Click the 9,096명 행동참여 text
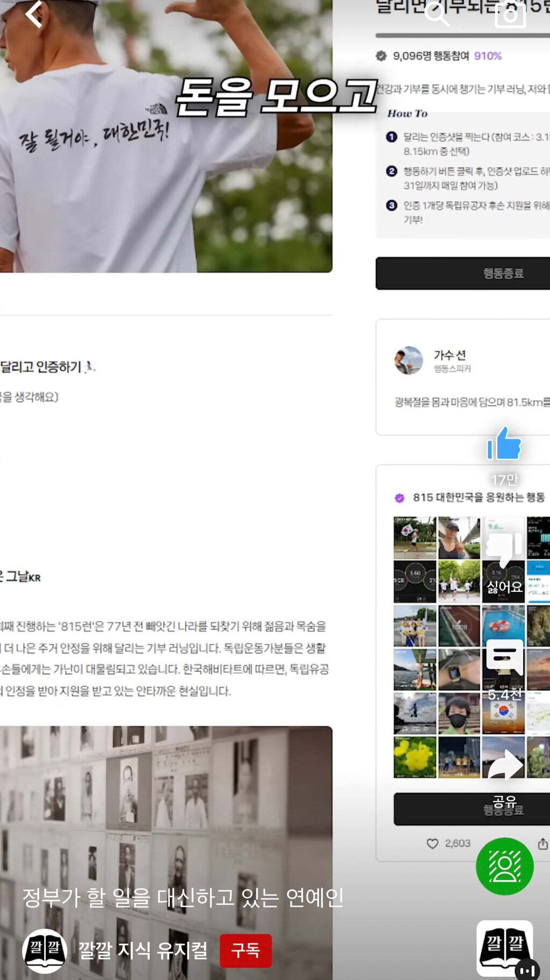This screenshot has width=550, height=980. tap(431, 56)
